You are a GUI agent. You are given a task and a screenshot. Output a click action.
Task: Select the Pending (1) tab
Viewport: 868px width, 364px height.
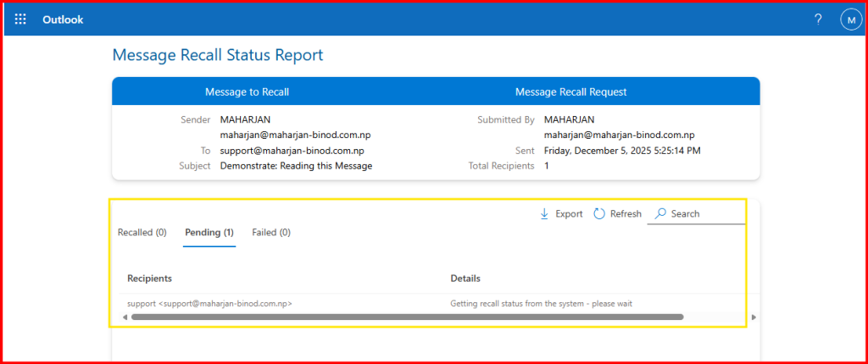[x=209, y=232]
